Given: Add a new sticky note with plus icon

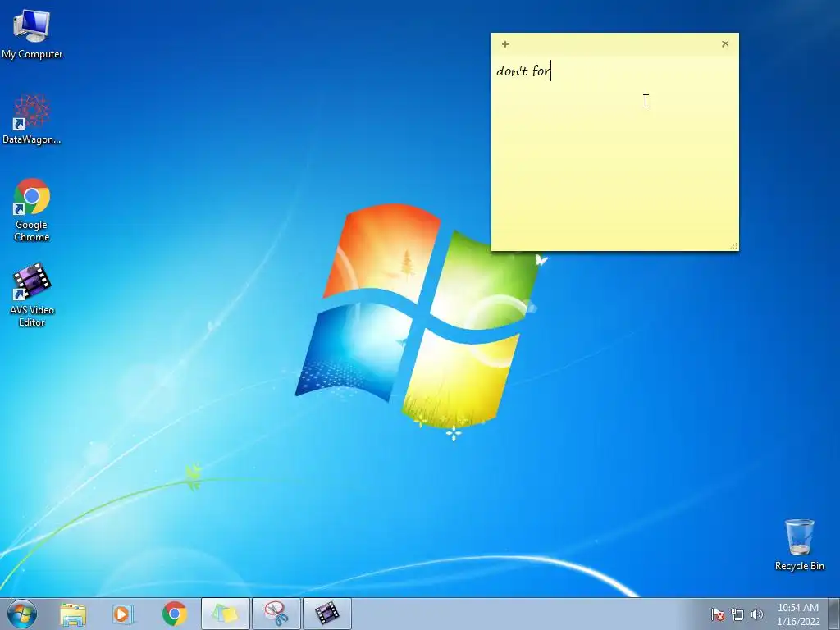Looking at the screenshot, I should [504, 44].
